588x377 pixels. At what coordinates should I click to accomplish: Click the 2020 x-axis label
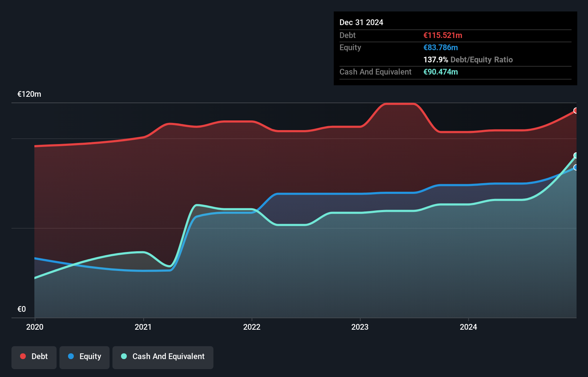pyautogui.click(x=35, y=327)
